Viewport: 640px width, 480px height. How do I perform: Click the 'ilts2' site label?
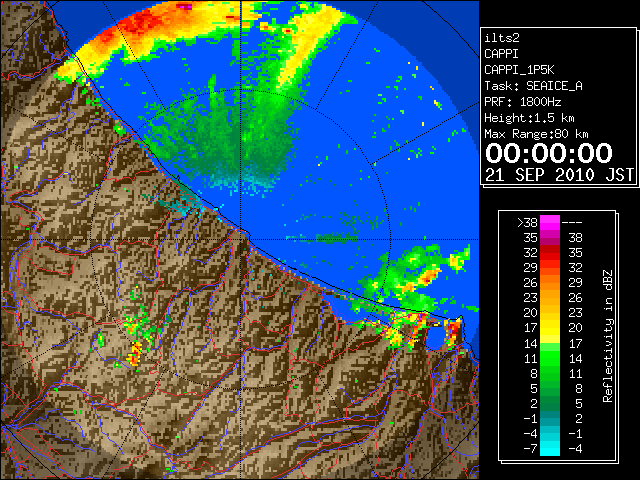502,38
